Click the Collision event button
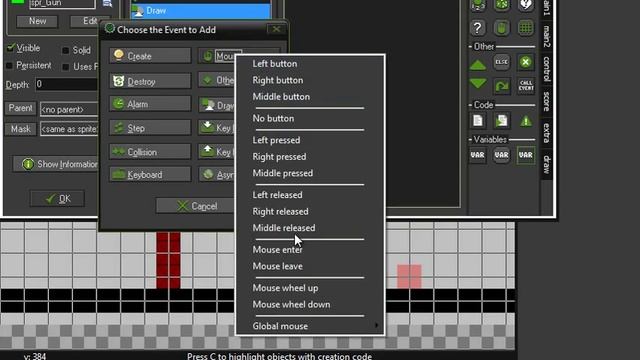 (150, 152)
